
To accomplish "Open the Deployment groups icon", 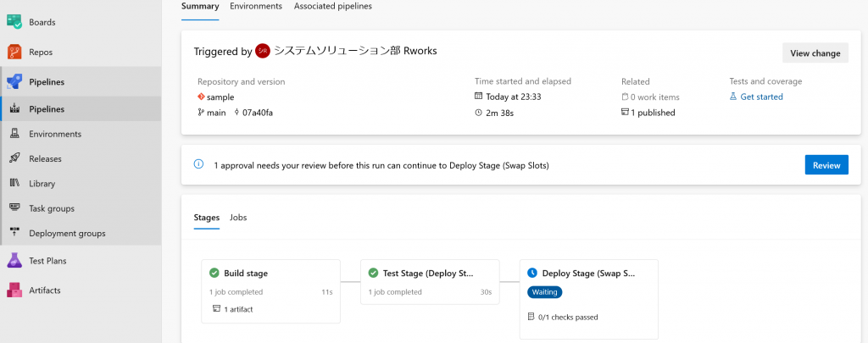I will pyautogui.click(x=15, y=233).
